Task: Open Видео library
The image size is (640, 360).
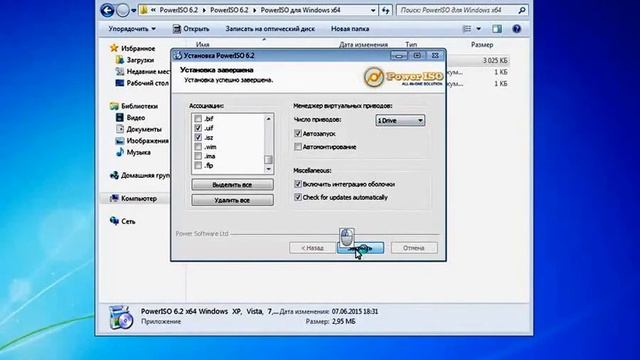Action: [131, 118]
